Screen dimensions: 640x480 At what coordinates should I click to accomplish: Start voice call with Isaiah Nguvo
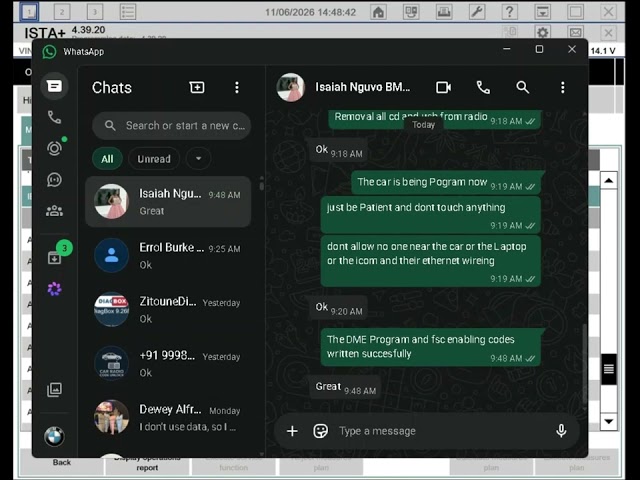(483, 87)
